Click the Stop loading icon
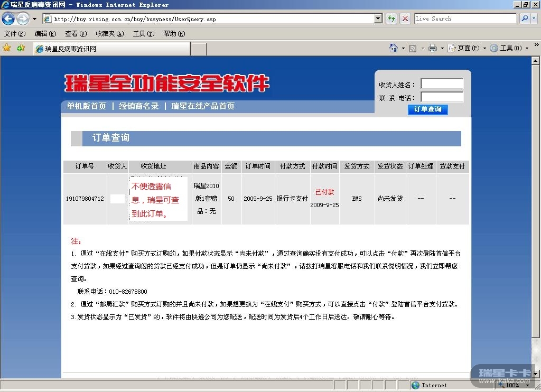The image size is (541, 392). [x=405, y=18]
